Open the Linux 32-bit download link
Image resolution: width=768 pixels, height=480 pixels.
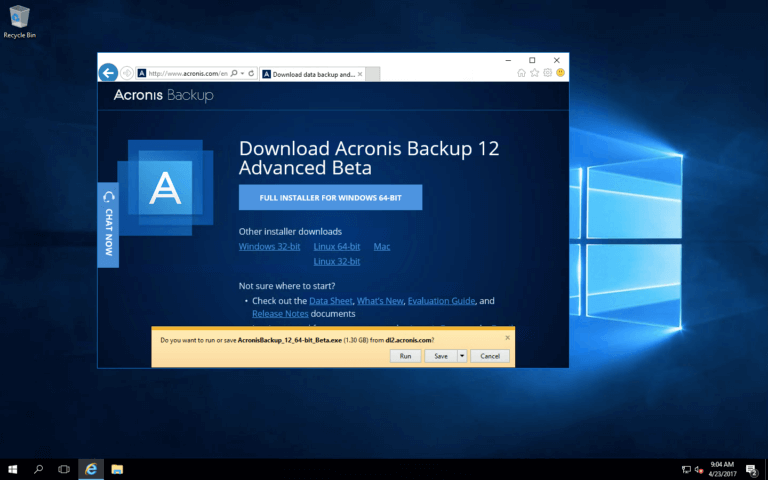pyautogui.click(x=337, y=262)
